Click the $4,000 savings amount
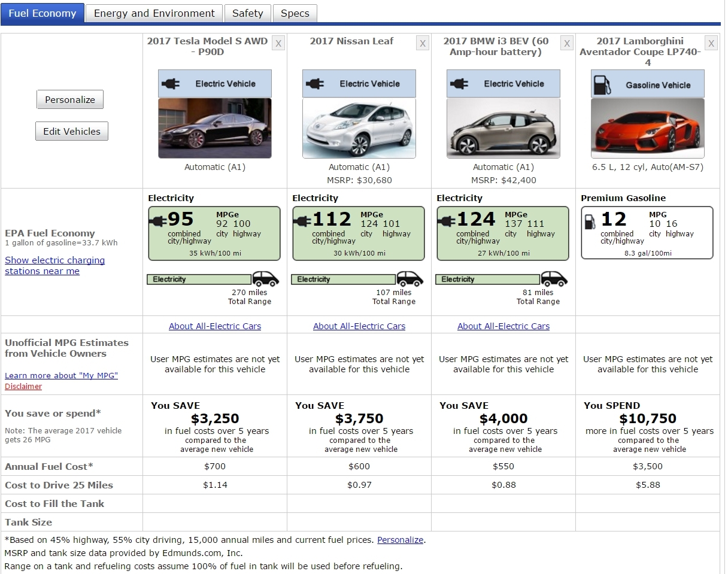The width and height of the screenshot is (728, 574). (x=503, y=419)
